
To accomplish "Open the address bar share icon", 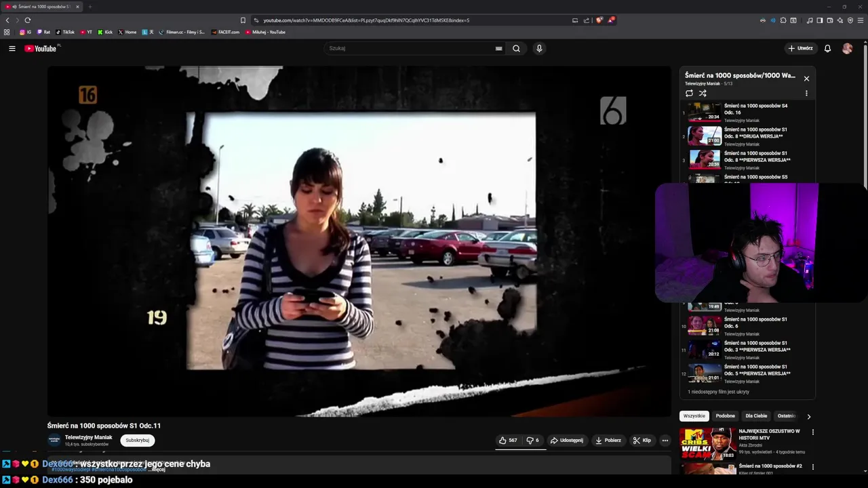I will click(587, 20).
